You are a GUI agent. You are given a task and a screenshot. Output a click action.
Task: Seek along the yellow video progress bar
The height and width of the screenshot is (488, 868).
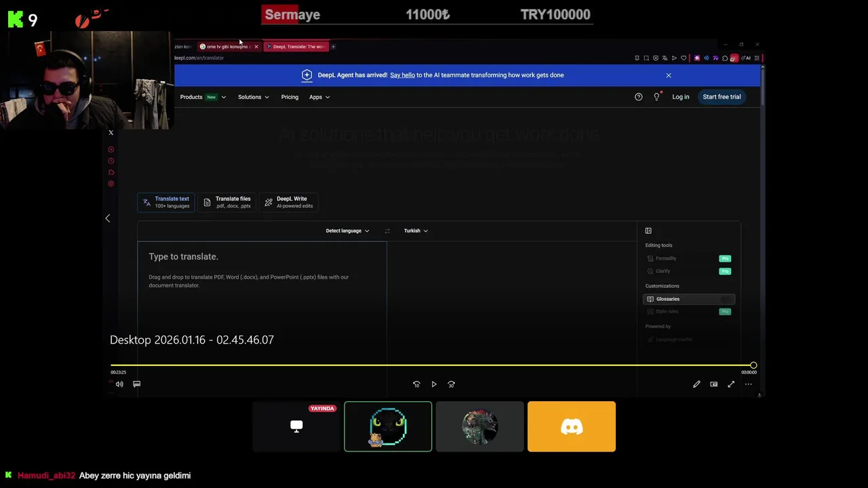[x=432, y=365]
